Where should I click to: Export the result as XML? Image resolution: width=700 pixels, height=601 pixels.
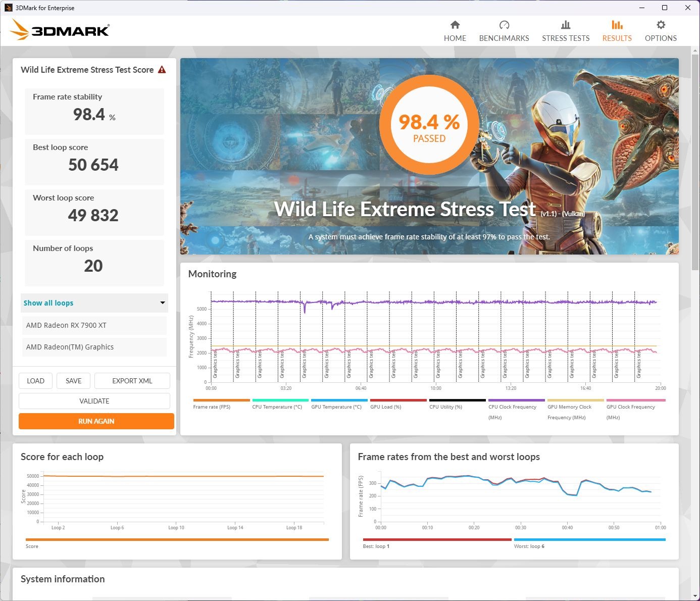click(x=132, y=381)
